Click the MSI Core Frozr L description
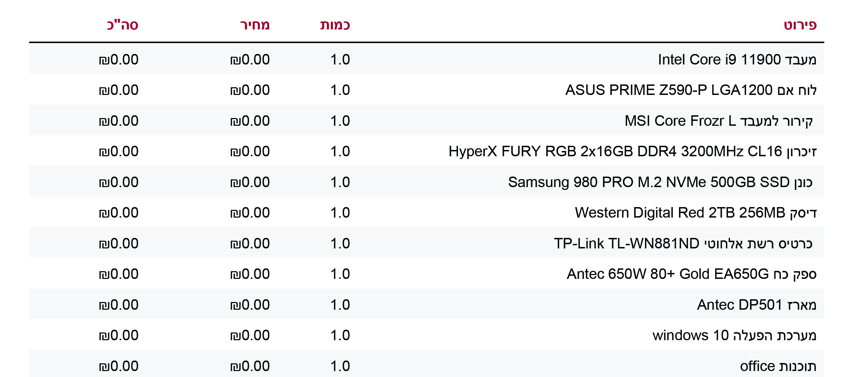868x377 pixels. (718, 121)
